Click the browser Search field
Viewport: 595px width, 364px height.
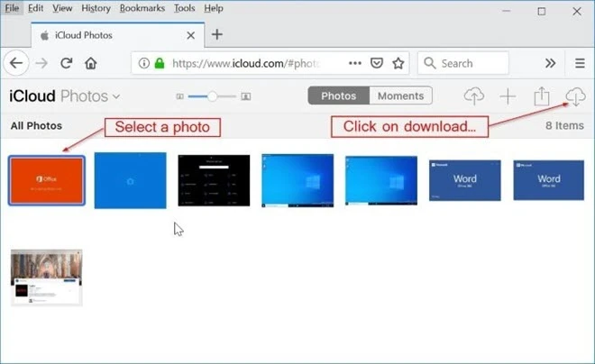[471, 63]
